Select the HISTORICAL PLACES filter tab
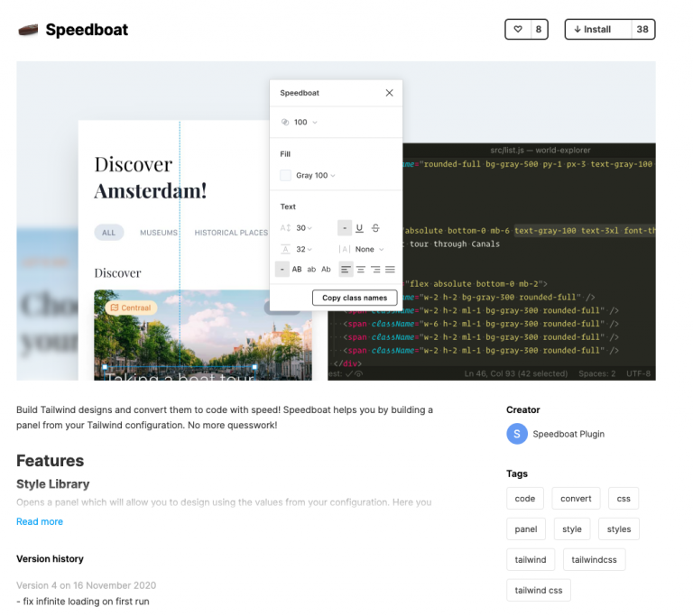 tap(231, 233)
